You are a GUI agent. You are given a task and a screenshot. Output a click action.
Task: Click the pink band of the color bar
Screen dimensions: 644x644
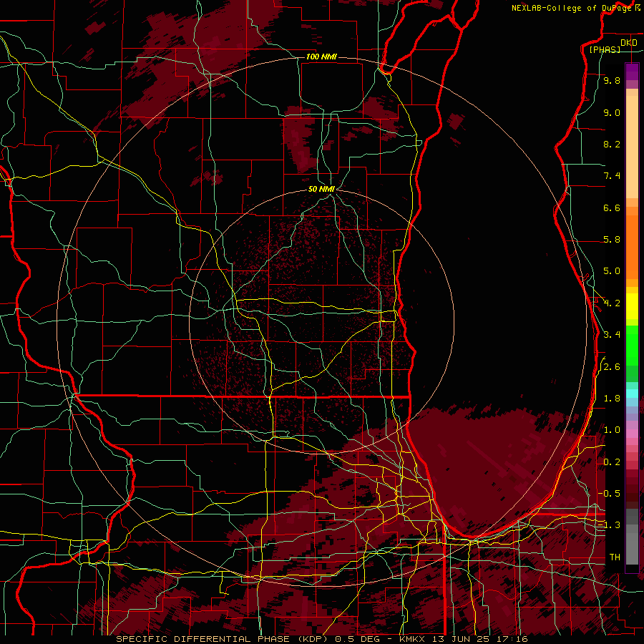click(x=632, y=434)
